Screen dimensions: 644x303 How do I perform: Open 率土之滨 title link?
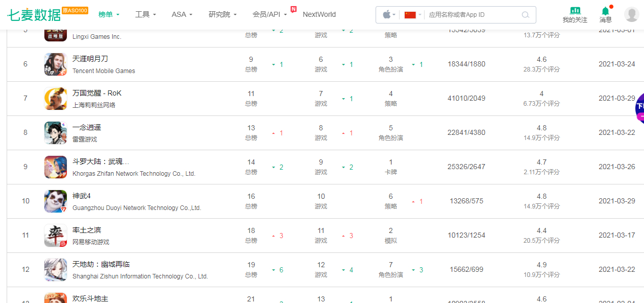point(87,230)
